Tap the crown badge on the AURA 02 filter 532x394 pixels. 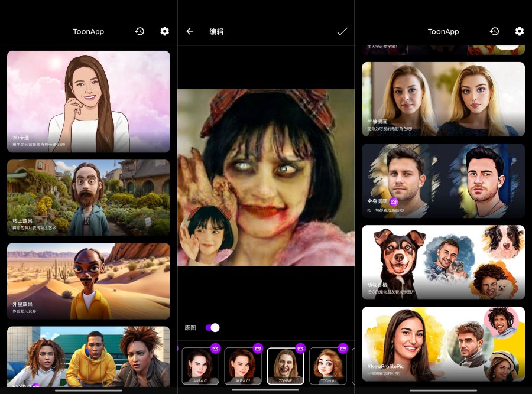[257, 349]
